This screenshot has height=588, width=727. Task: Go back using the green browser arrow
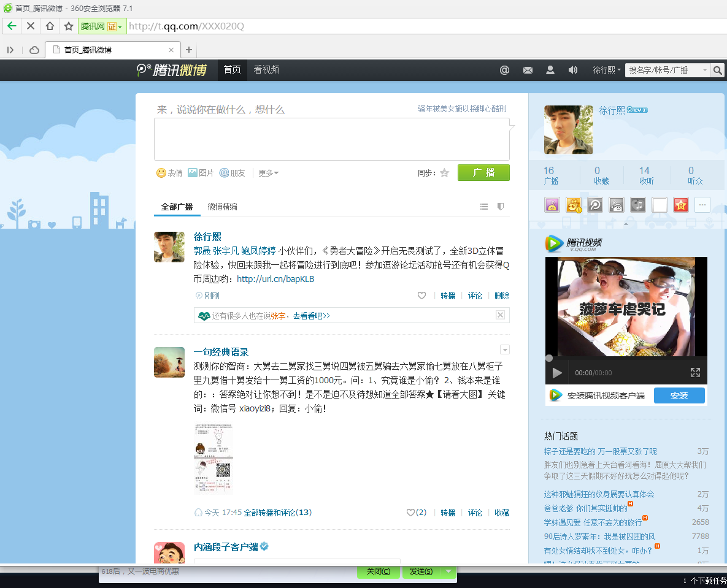(x=12, y=26)
